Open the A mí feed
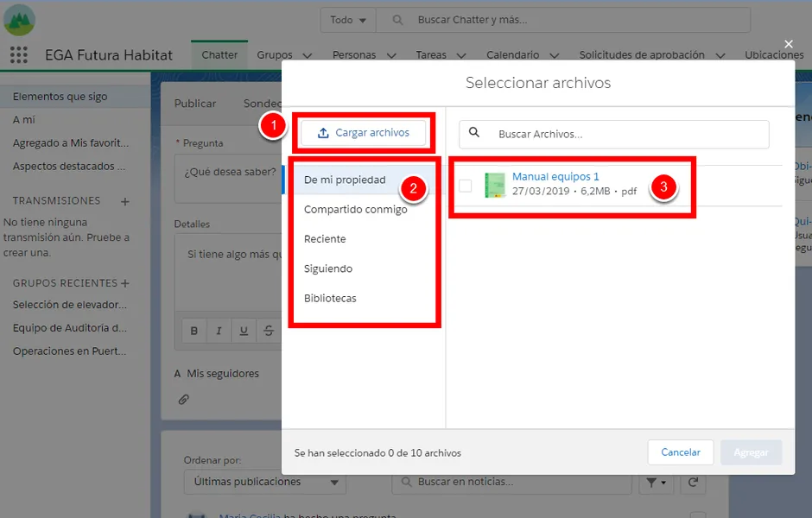The width and height of the screenshot is (812, 518). point(24,119)
